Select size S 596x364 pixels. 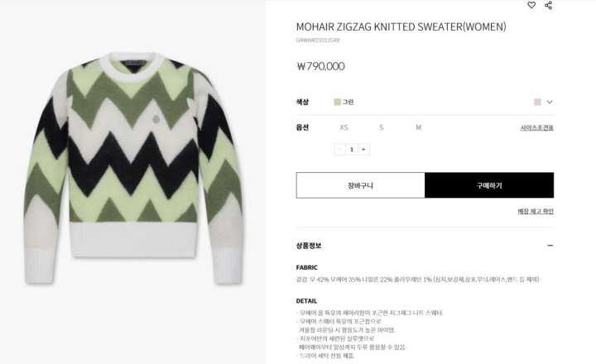tap(382, 127)
